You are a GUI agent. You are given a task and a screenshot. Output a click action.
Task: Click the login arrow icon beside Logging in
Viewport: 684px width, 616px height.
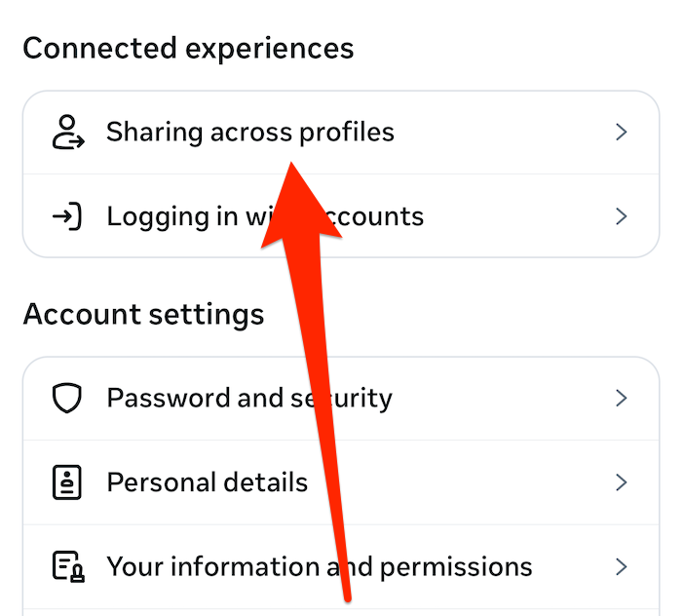(66, 215)
